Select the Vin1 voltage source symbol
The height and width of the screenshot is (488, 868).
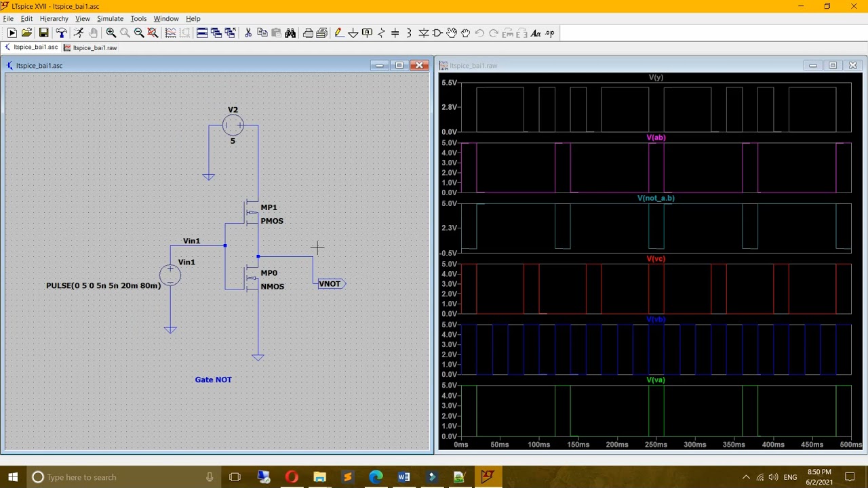pos(170,274)
